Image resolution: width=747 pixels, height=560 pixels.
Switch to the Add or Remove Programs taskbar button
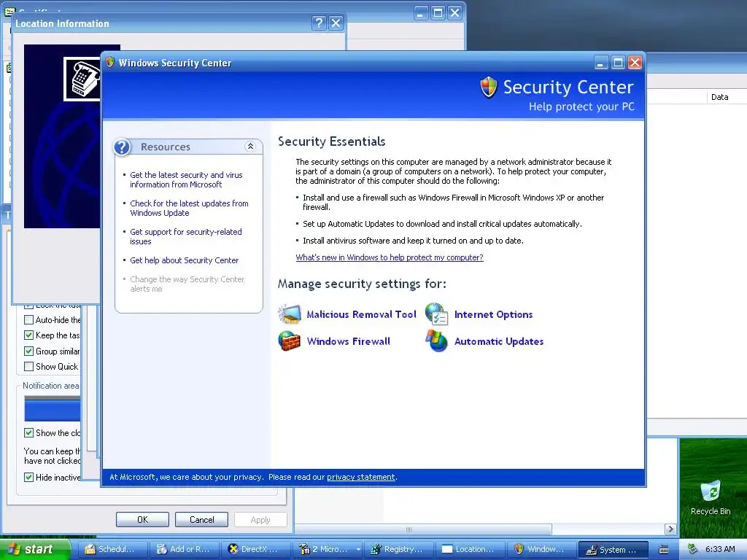(x=183, y=549)
